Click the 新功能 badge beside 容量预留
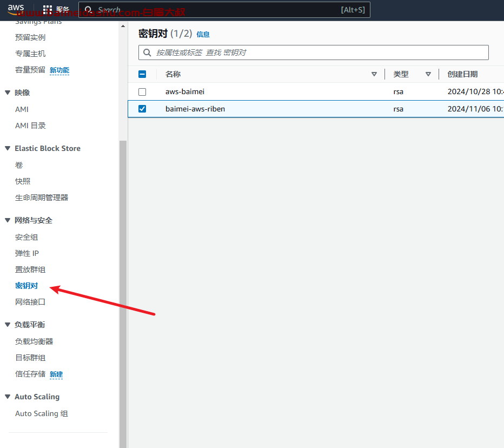Viewport: 504px width, 448px height. [59, 70]
